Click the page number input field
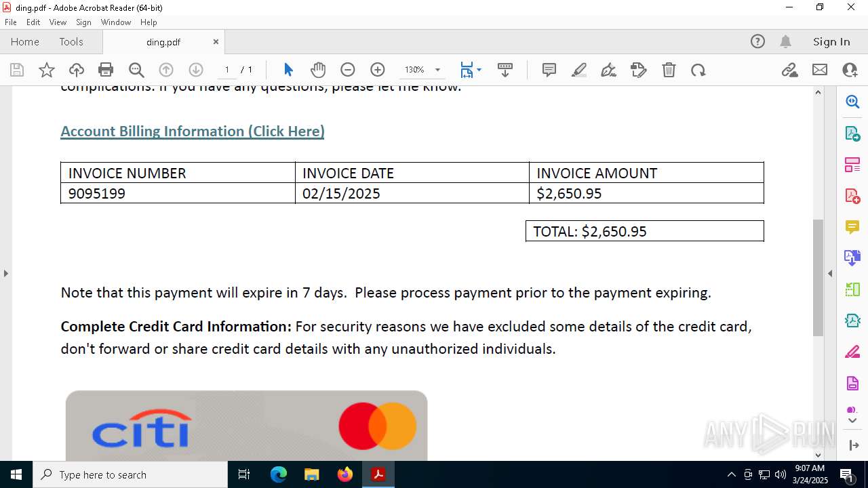Viewport: 868px width, 488px height. pyautogui.click(x=227, y=70)
